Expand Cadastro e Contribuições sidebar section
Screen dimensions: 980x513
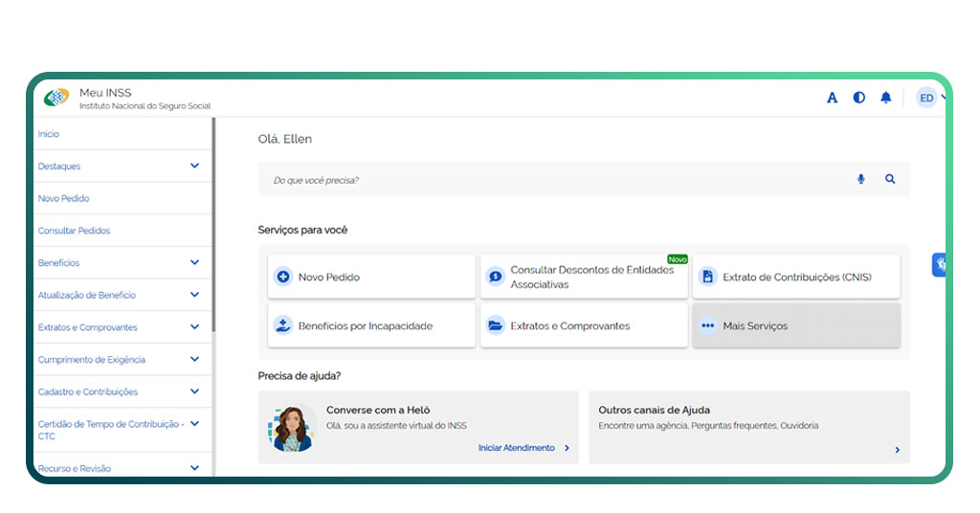(194, 391)
